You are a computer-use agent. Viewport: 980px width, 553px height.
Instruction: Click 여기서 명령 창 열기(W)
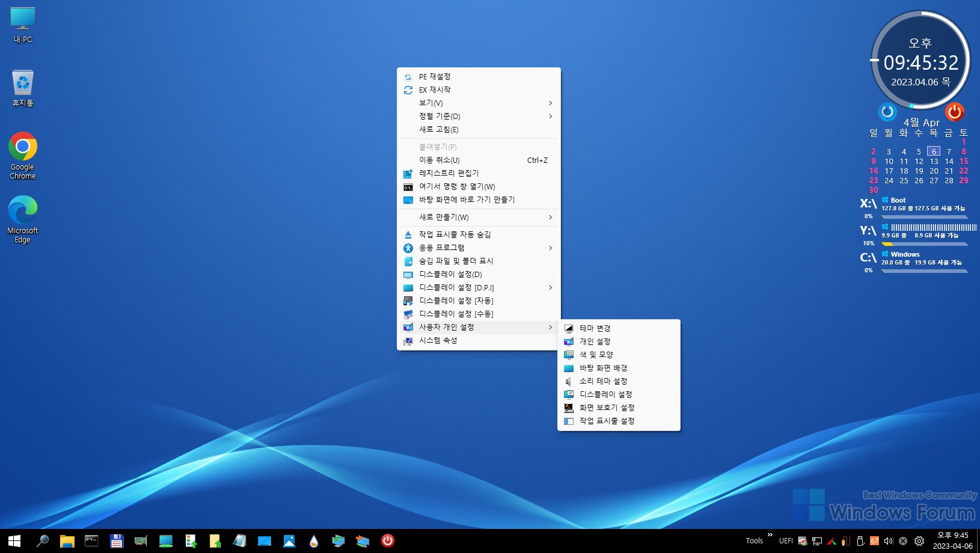point(479,187)
